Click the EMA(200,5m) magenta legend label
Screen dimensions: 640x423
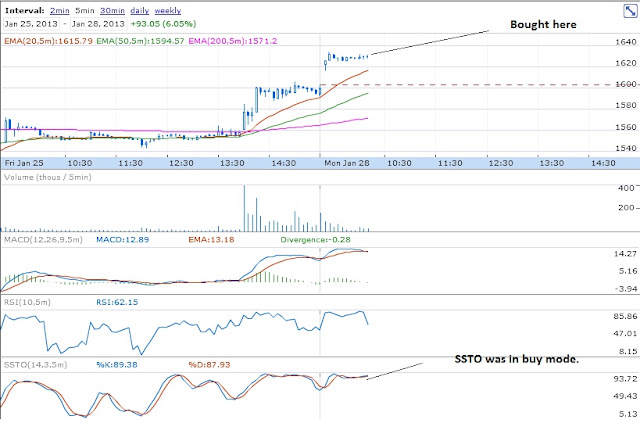point(233,41)
